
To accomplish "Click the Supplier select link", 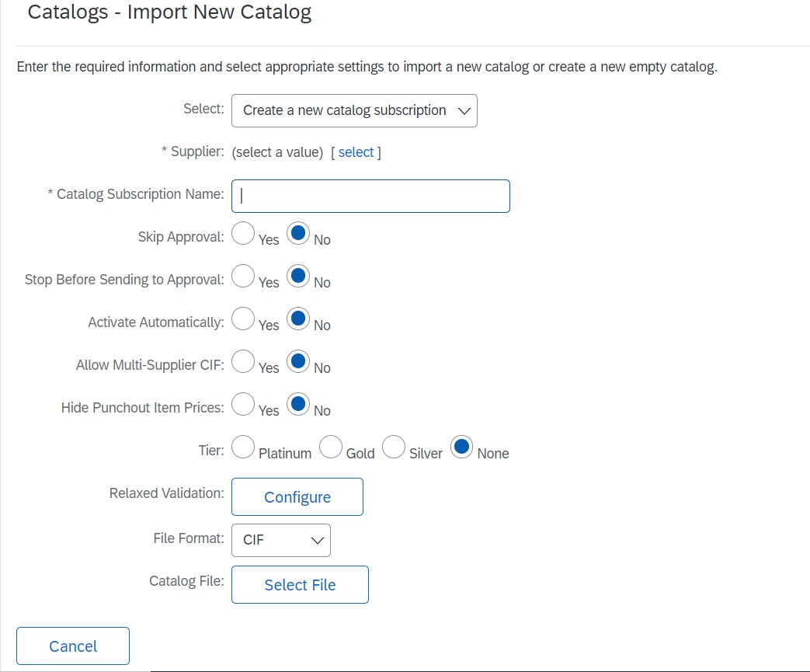I will pyautogui.click(x=356, y=152).
